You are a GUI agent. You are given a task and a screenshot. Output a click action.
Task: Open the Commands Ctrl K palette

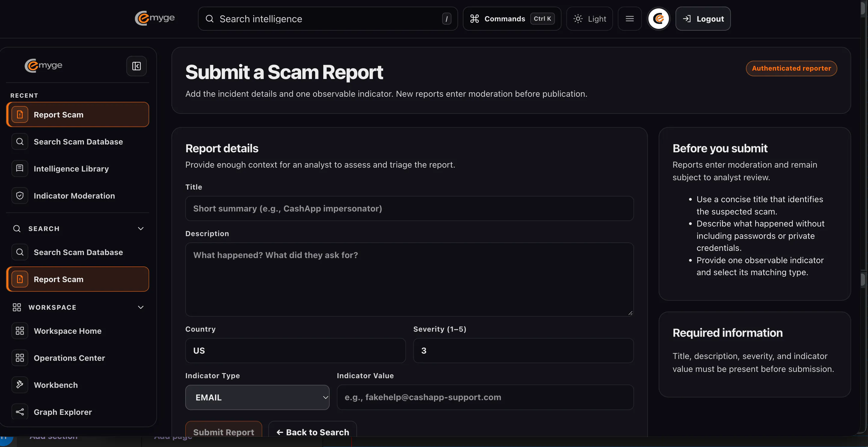[512, 19]
